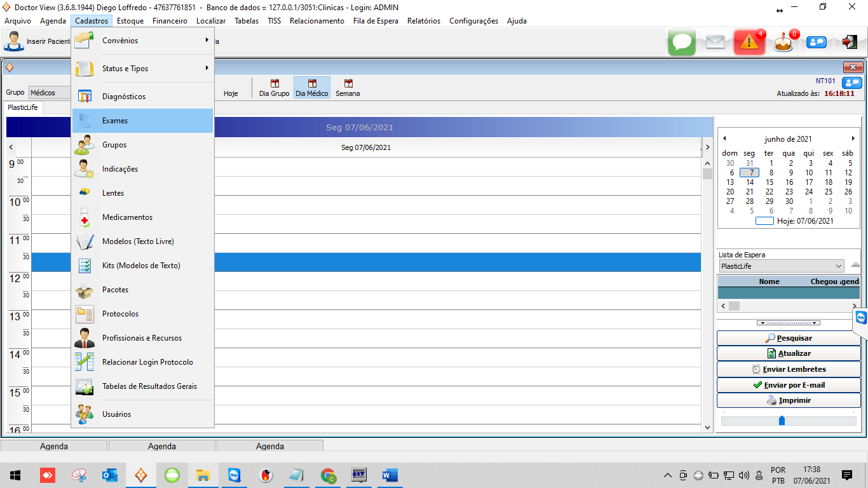Go to next month in the calendar
This screenshot has height=488, width=868.
[x=853, y=139]
